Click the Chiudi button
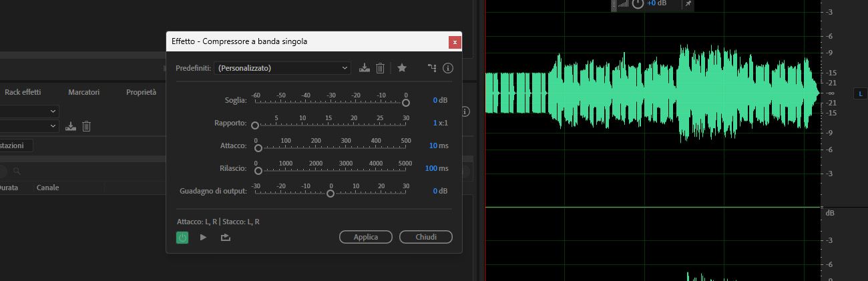This screenshot has height=281, width=868. tap(425, 237)
